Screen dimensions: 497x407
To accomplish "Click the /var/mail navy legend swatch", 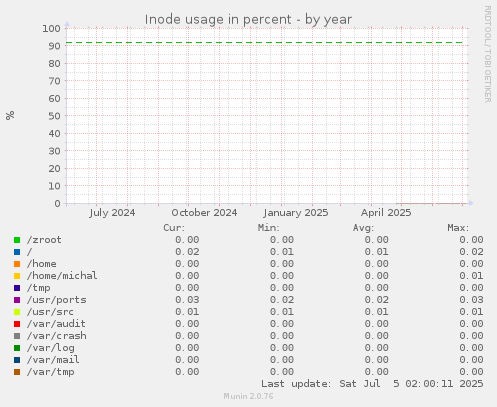I will pyautogui.click(x=17, y=360).
